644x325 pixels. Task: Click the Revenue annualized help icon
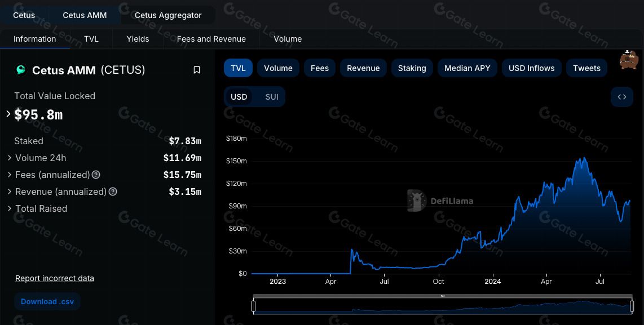[113, 192]
